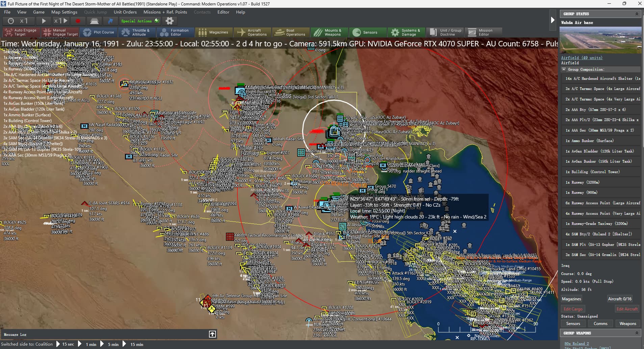Open the Mission Editor

coord(483,32)
